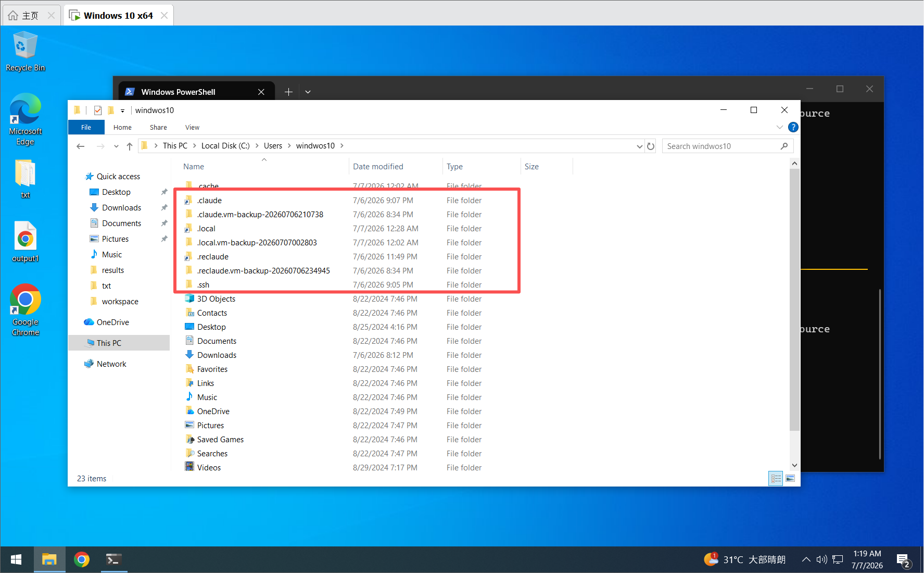This screenshot has height=573, width=924.
Task: Open the address bar history dropdown
Action: tap(640, 146)
